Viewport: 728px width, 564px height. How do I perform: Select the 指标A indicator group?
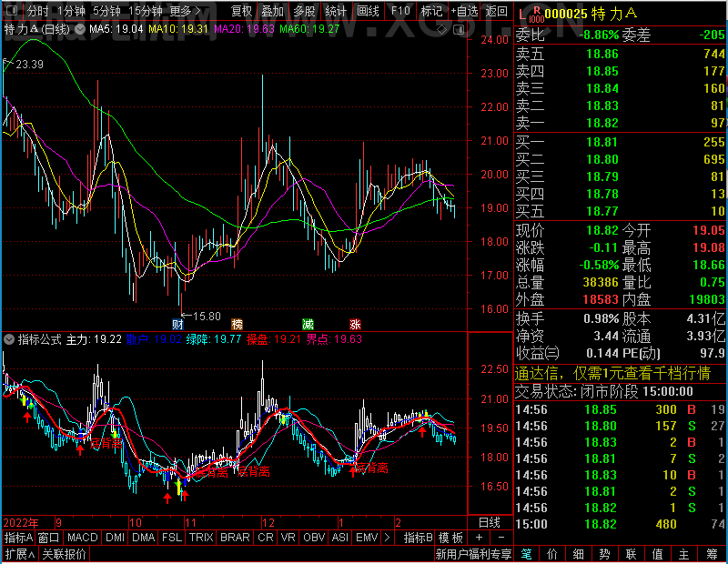tap(18, 538)
